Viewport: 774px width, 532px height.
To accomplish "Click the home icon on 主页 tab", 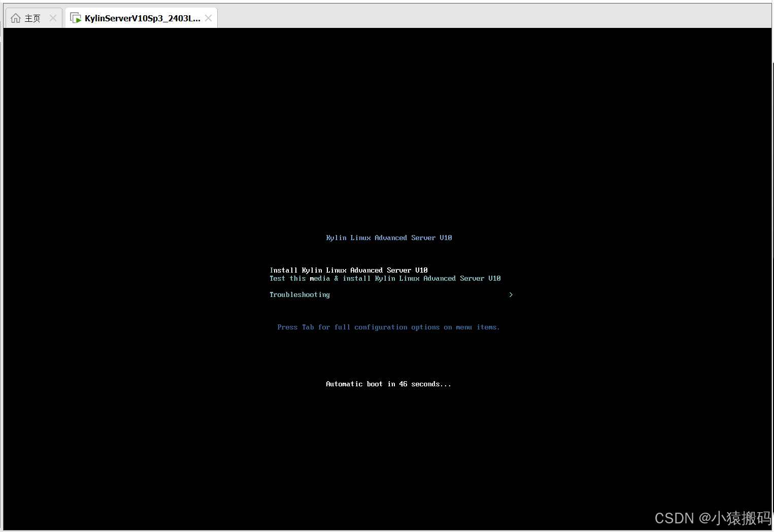I will pyautogui.click(x=16, y=18).
